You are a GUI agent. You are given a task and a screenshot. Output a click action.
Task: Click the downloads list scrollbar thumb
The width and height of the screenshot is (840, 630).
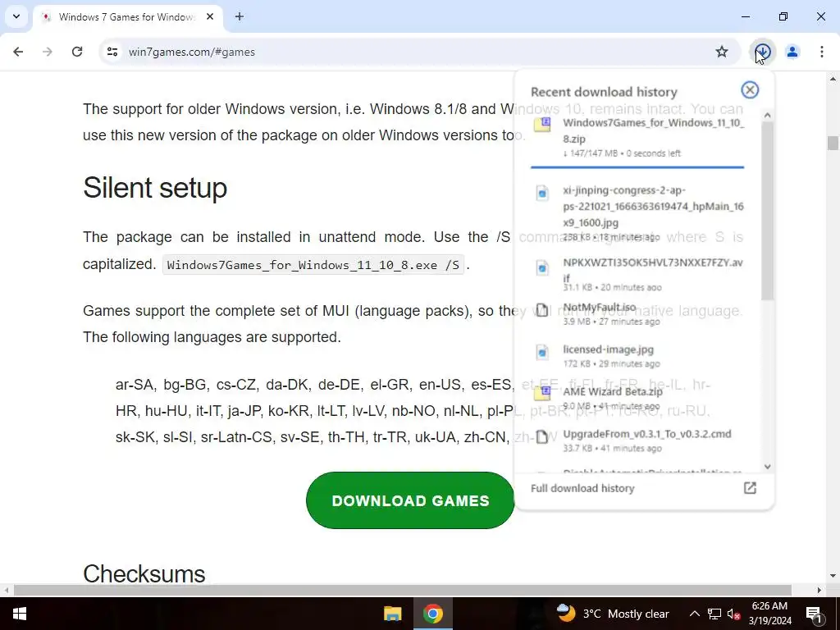pos(767,211)
